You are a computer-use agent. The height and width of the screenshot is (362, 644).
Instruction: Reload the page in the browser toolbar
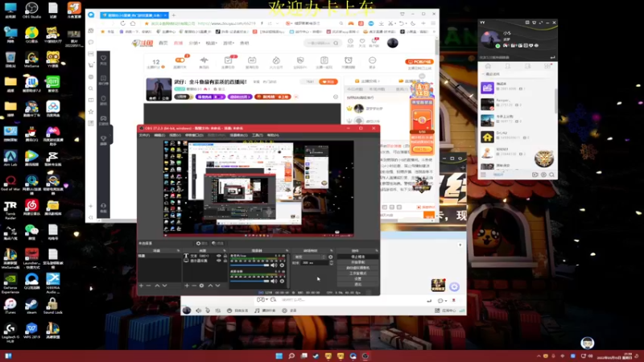pyautogui.click(x=123, y=23)
